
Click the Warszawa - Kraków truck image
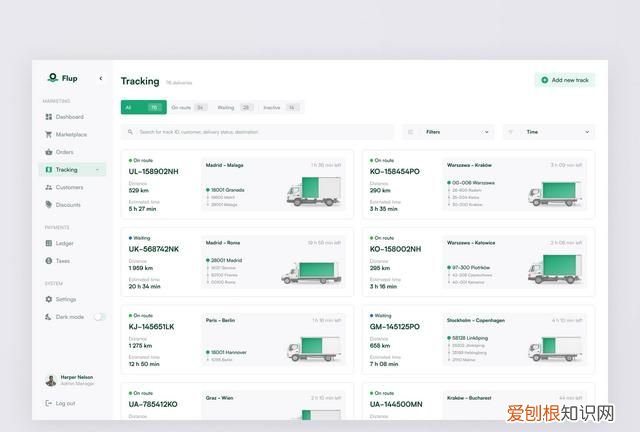555,194
